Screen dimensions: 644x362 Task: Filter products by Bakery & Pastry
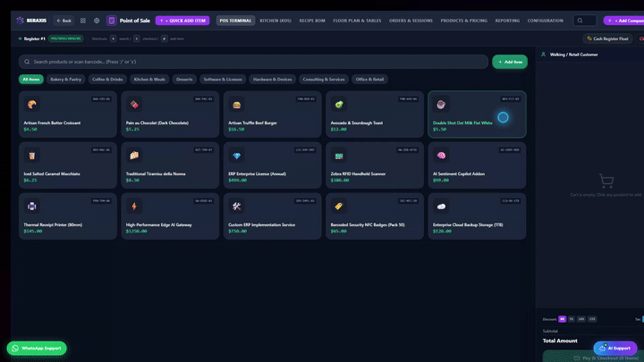[65, 80]
